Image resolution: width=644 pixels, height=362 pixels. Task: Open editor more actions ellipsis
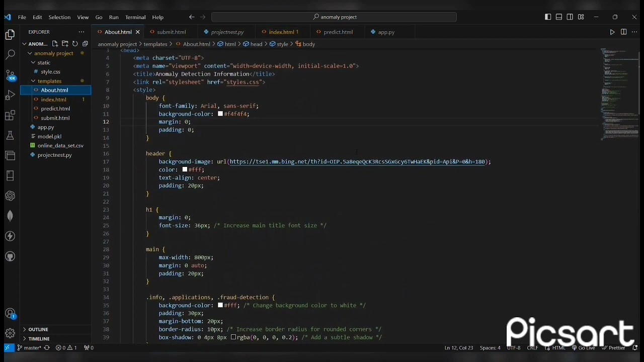634,32
